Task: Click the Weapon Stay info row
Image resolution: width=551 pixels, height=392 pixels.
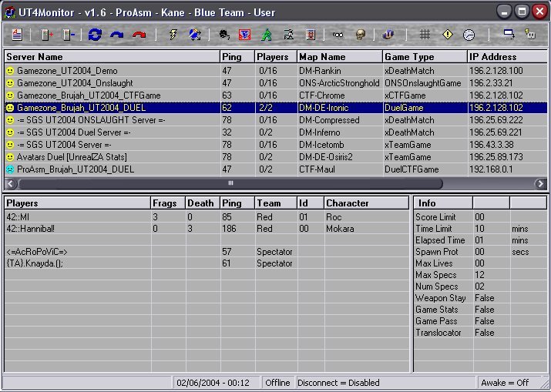Action: [480, 298]
